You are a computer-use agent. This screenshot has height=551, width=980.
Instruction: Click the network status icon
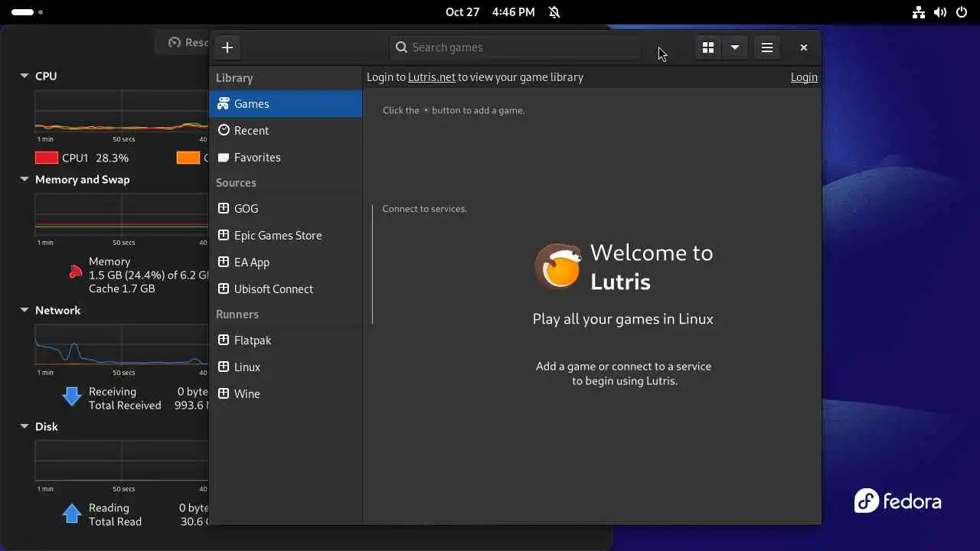pos(919,12)
